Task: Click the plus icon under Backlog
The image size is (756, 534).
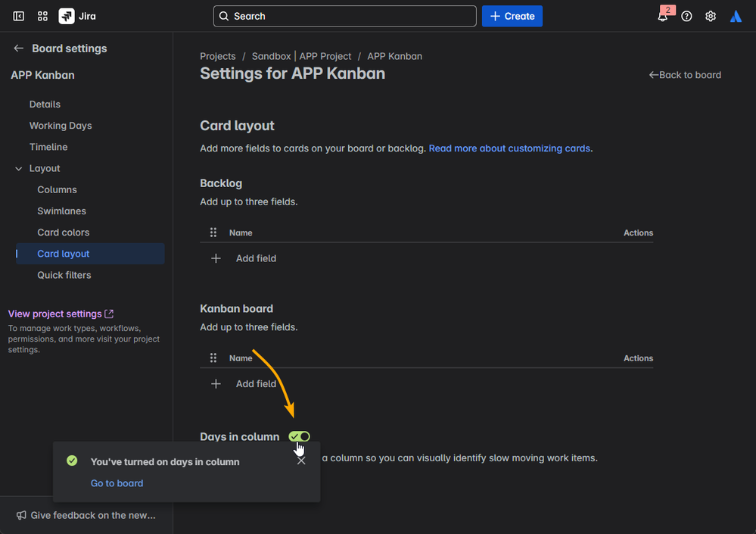Action: pos(216,258)
